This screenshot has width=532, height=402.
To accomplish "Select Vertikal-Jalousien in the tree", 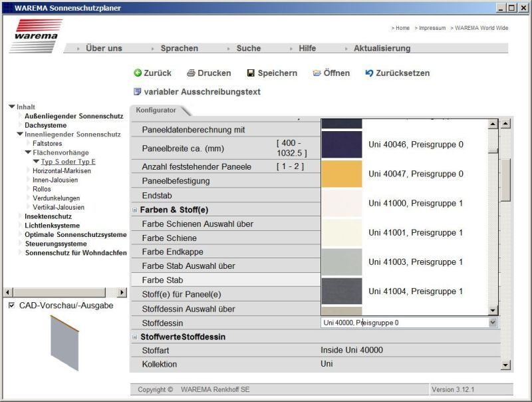I will [59, 207].
